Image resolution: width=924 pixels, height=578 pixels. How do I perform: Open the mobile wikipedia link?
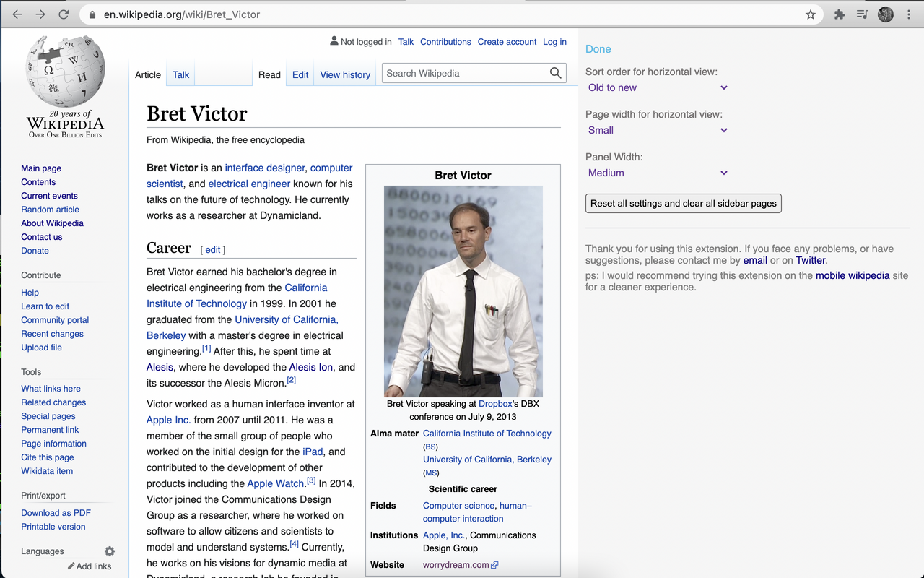pos(853,275)
